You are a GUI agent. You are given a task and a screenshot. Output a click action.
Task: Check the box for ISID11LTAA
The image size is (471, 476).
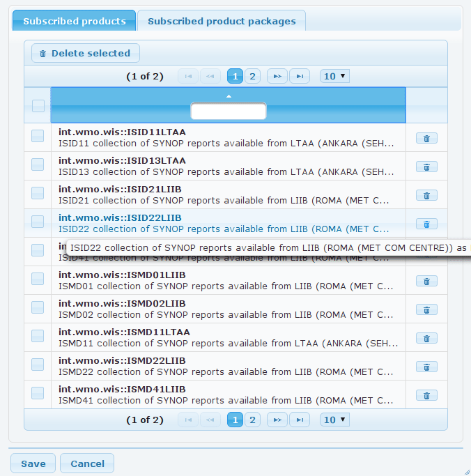(38, 136)
